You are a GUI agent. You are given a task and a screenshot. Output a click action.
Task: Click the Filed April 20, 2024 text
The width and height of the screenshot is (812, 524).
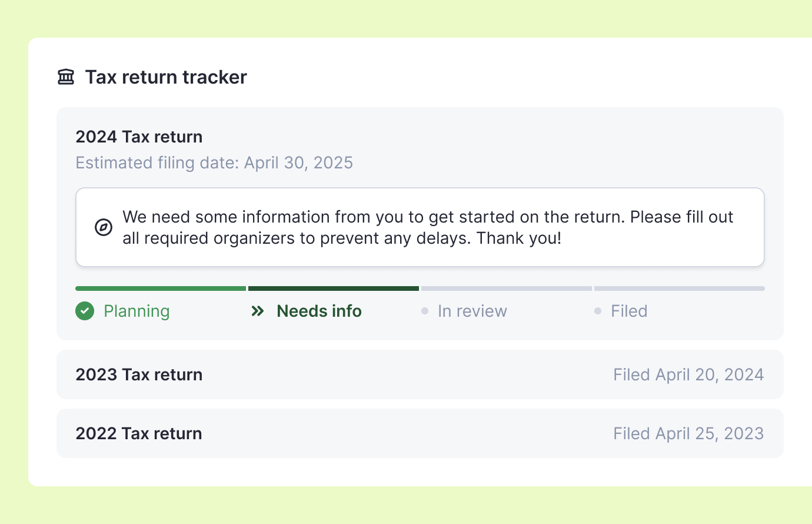[x=688, y=374]
